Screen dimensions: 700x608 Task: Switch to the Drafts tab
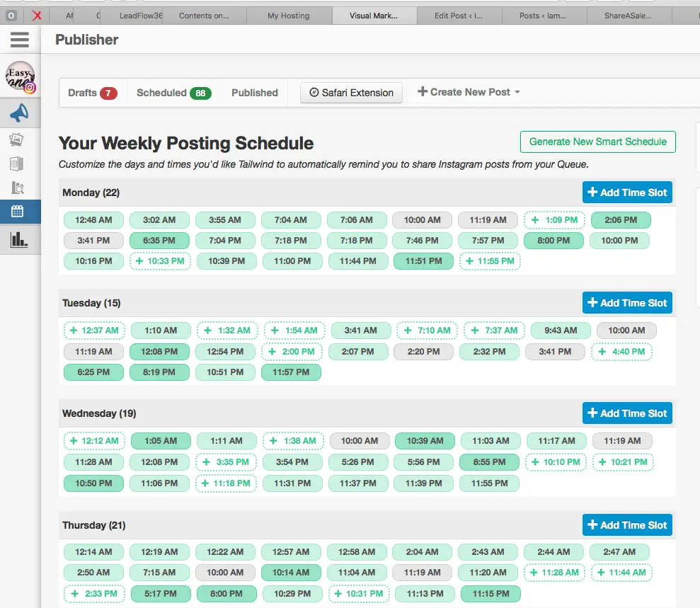[93, 93]
